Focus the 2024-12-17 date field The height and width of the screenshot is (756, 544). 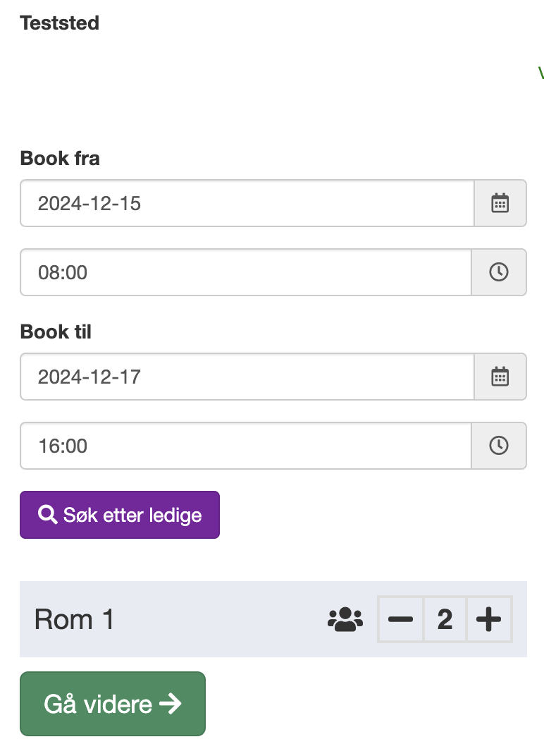pos(247,377)
